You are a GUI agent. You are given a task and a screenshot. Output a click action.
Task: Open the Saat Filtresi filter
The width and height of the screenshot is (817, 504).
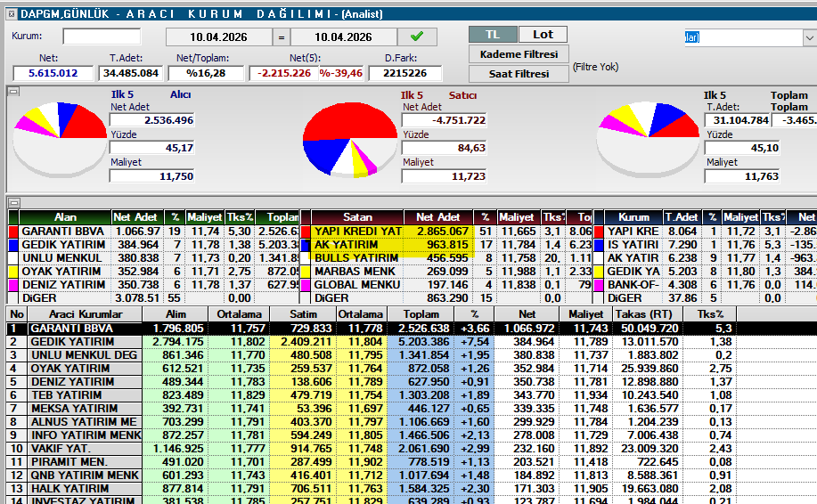[x=519, y=74]
